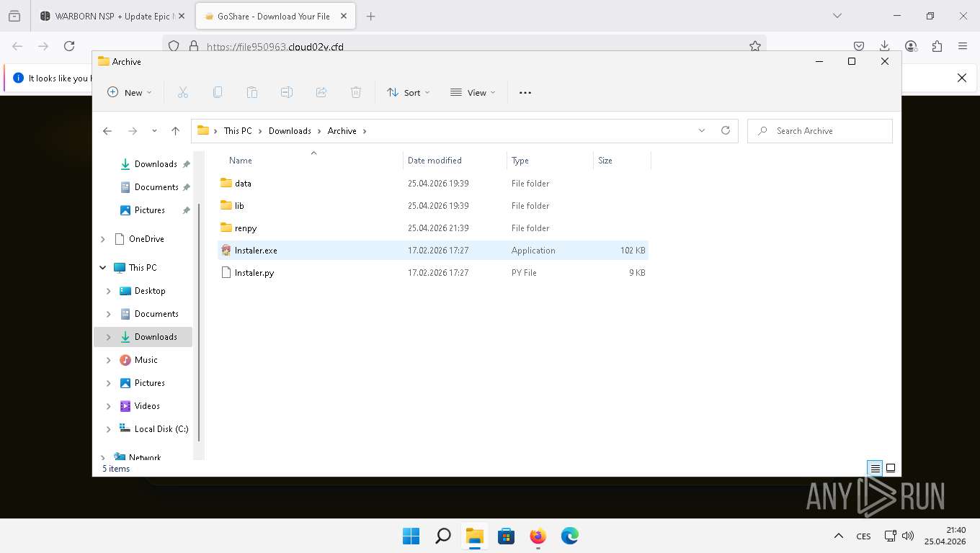Viewport: 980px width, 553px height.
Task: Select the renpy folder
Action: pos(433,228)
